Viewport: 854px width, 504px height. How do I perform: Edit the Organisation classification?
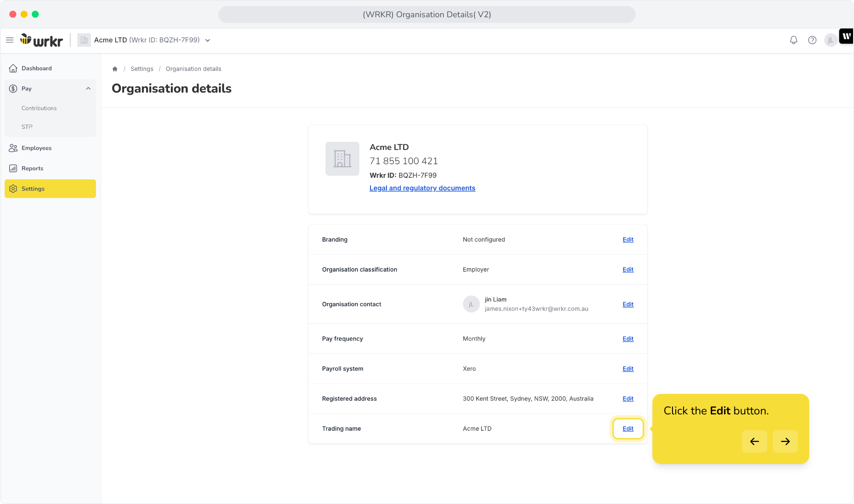coord(628,269)
